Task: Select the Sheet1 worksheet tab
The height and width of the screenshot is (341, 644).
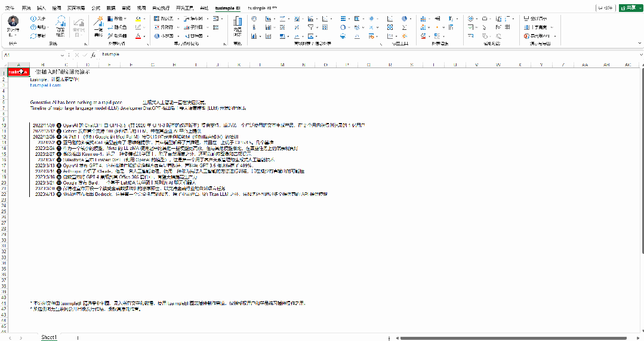Action: click(49, 337)
